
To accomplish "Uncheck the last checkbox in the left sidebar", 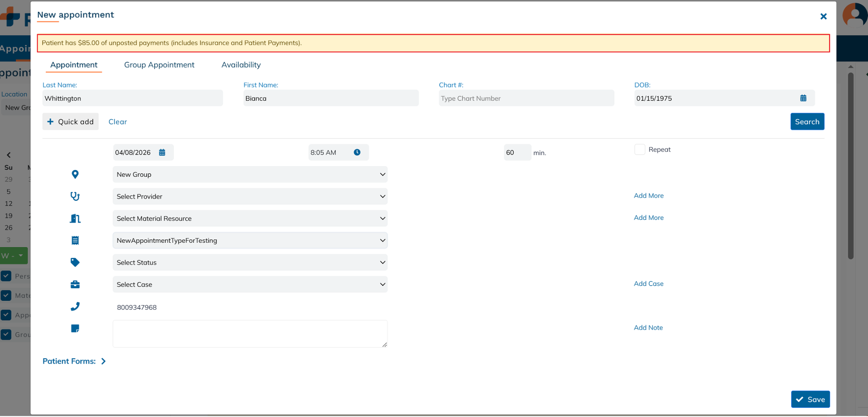I will pyautogui.click(x=6, y=334).
